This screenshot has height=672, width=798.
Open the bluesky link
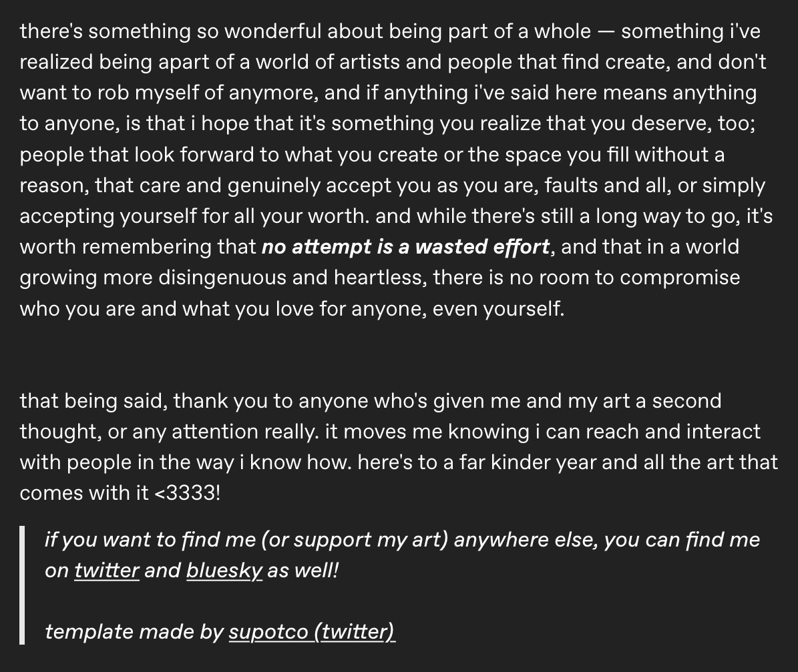coord(224,571)
